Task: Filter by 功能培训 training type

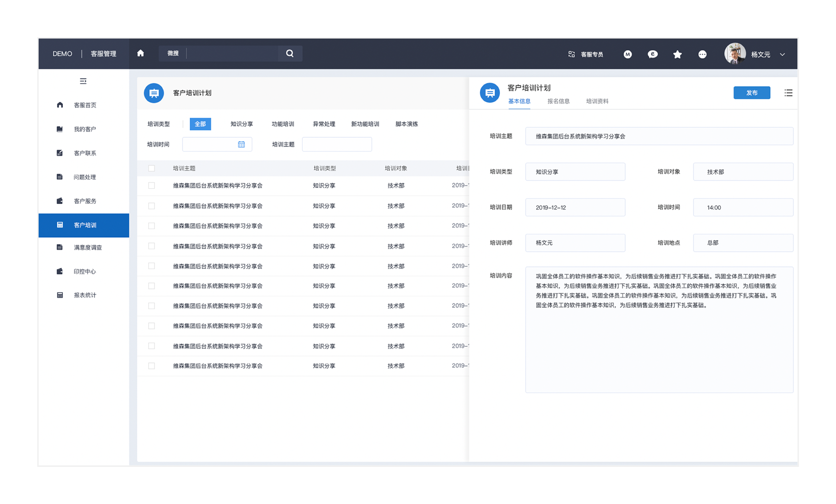Action: (283, 124)
